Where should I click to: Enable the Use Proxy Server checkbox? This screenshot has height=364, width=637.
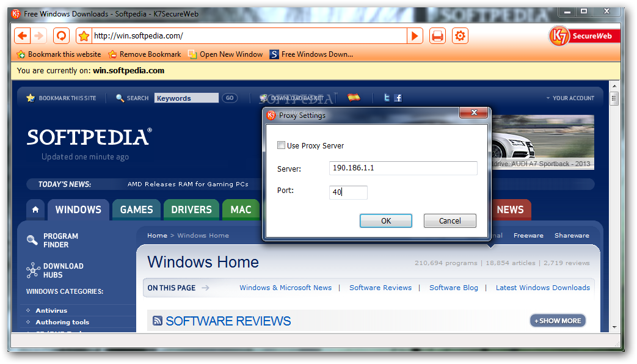pyautogui.click(x=281, y=145)
